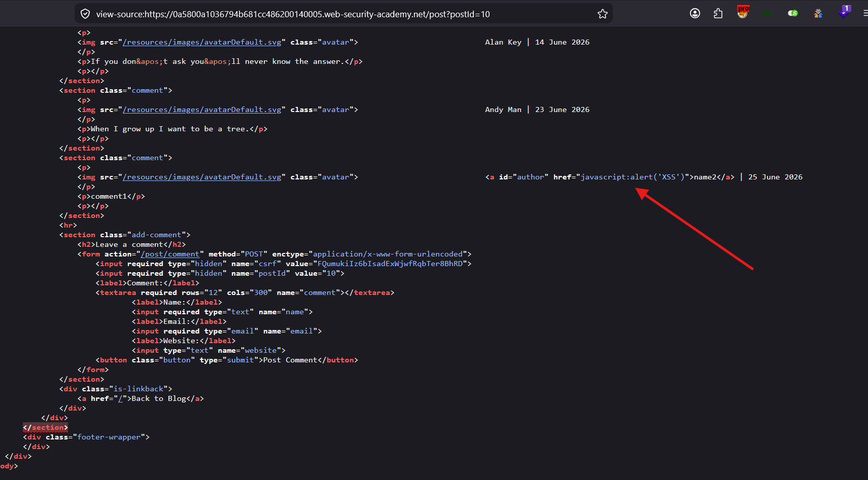Open avatarDefault.svg link in Andy Man comment
Image resolution: width=868 pixels, height=480 pixels.
pos(202,109)
